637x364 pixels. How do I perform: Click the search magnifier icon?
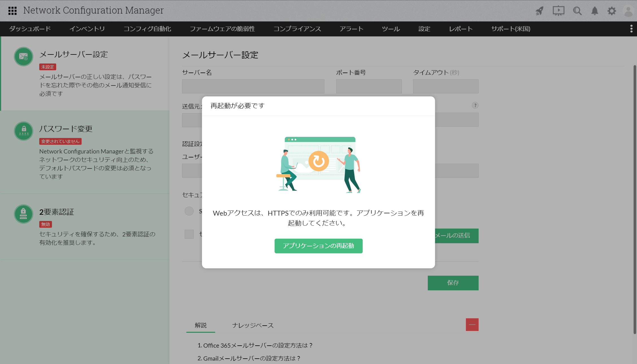[577, 11]
